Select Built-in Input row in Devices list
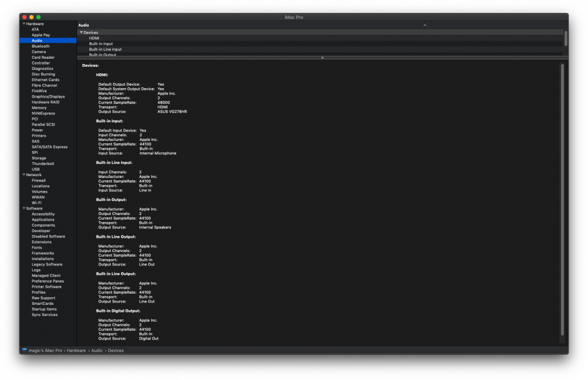The image size is (588, 380). pos(320,44)
